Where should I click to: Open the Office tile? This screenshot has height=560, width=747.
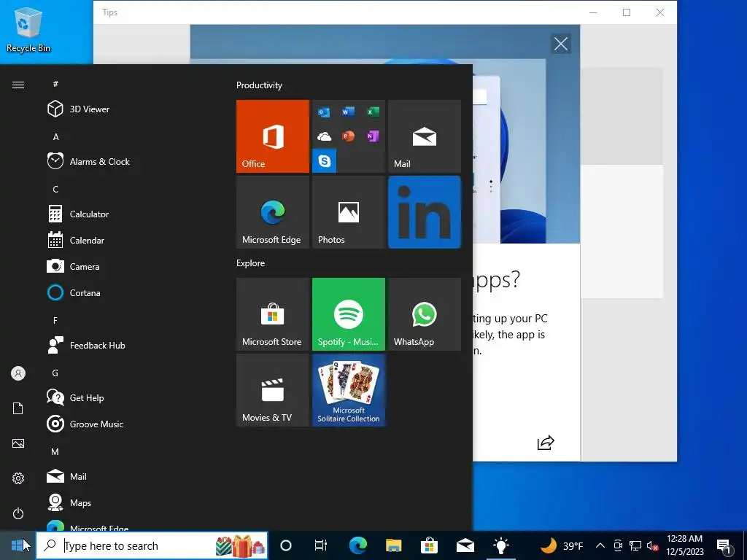point(273,136)
